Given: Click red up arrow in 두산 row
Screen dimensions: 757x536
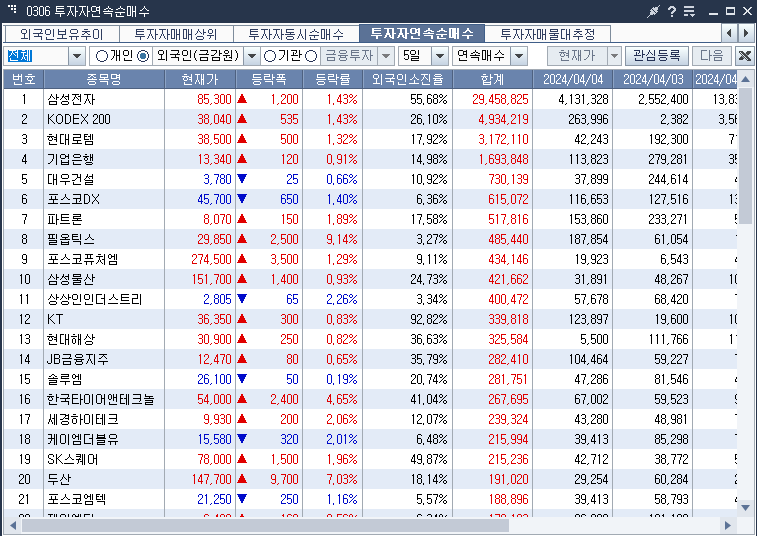Looking at the screenshot, I should point(242,479).
